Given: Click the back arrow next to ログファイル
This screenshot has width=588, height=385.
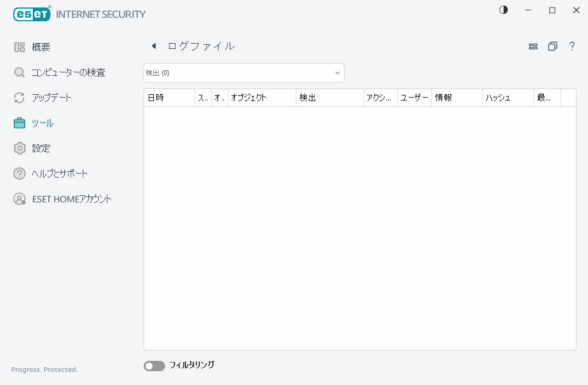Looking at the screenshot, I should coord(153,45).
